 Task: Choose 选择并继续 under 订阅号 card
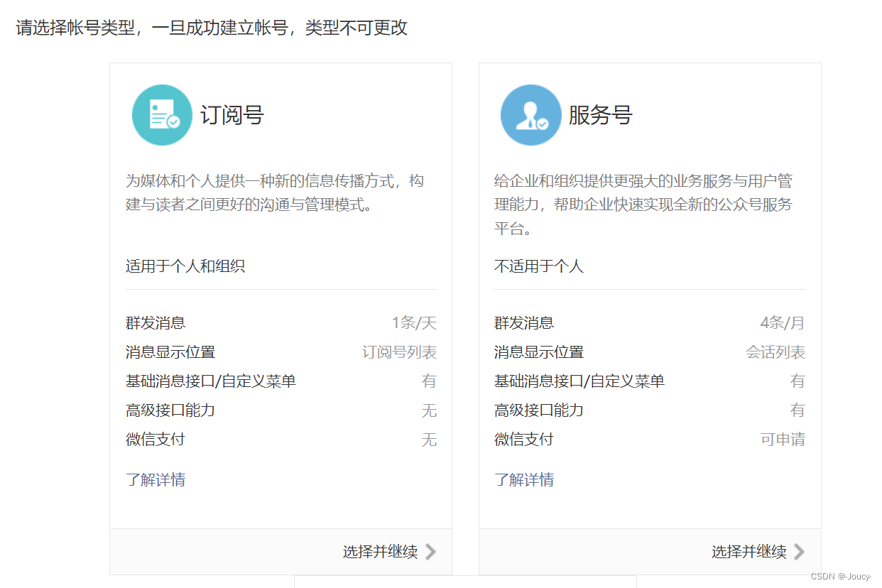(x=380, y=552)
